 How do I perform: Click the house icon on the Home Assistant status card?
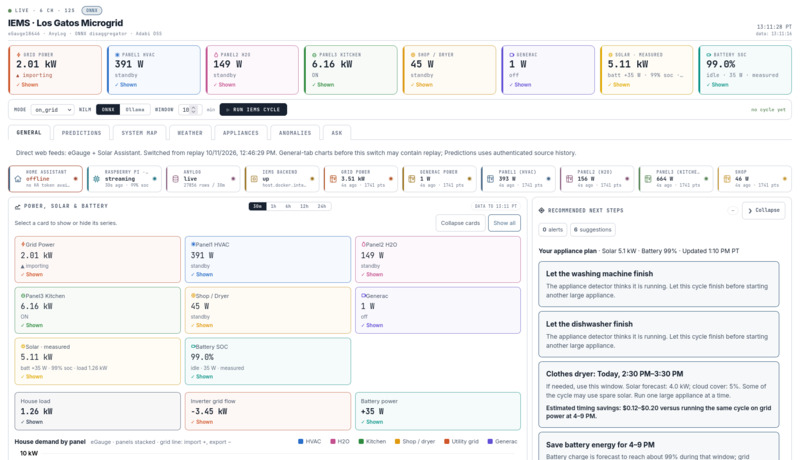pyautogui.click(x=18, y=179)
